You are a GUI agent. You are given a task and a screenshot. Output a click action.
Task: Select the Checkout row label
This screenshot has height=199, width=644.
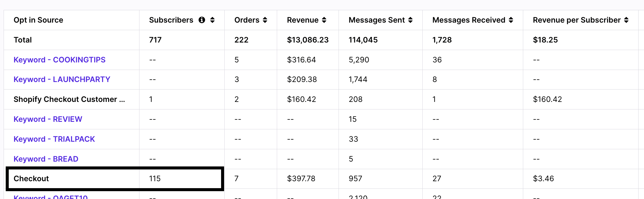[x=31, y=178]
